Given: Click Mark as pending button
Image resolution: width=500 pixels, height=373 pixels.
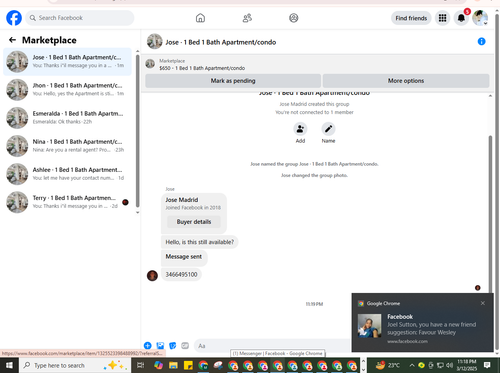Looking at the screenshot, I should (233, 81).
